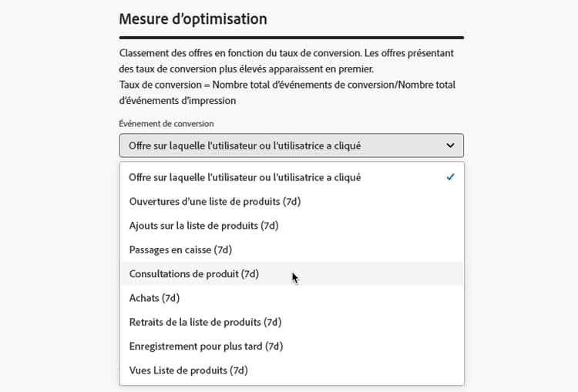Pick Retraits de la liste de produits (7d)
578x392 pixels.
291,322
